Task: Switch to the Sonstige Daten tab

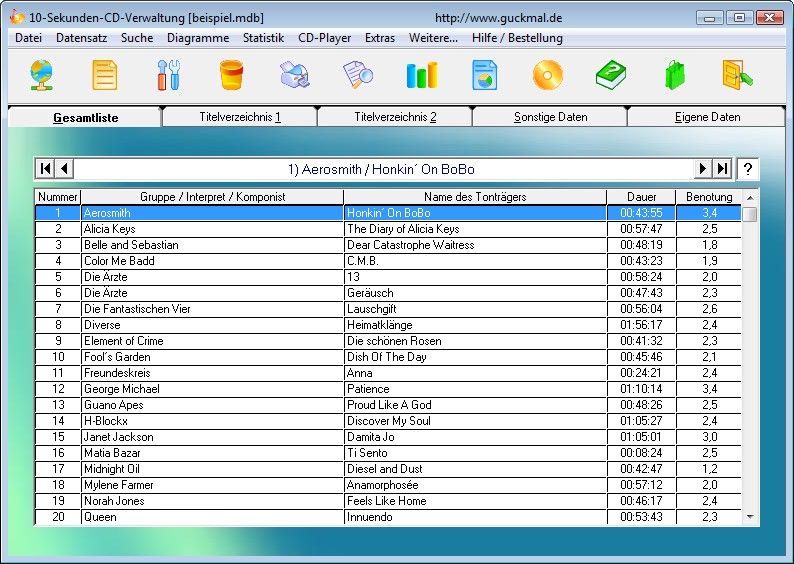Action: [x=550, y=117]
